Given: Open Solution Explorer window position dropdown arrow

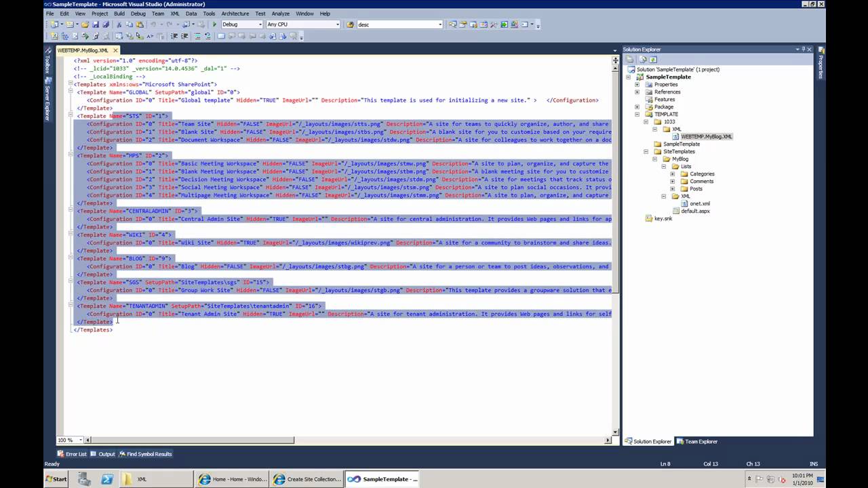Looking at the screenshot, I should [797, 49].
